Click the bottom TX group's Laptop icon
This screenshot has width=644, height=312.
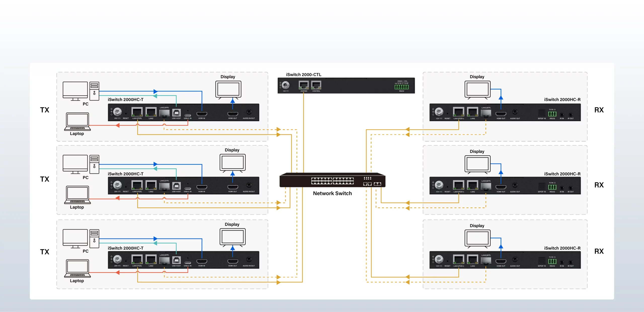[77, 268]
